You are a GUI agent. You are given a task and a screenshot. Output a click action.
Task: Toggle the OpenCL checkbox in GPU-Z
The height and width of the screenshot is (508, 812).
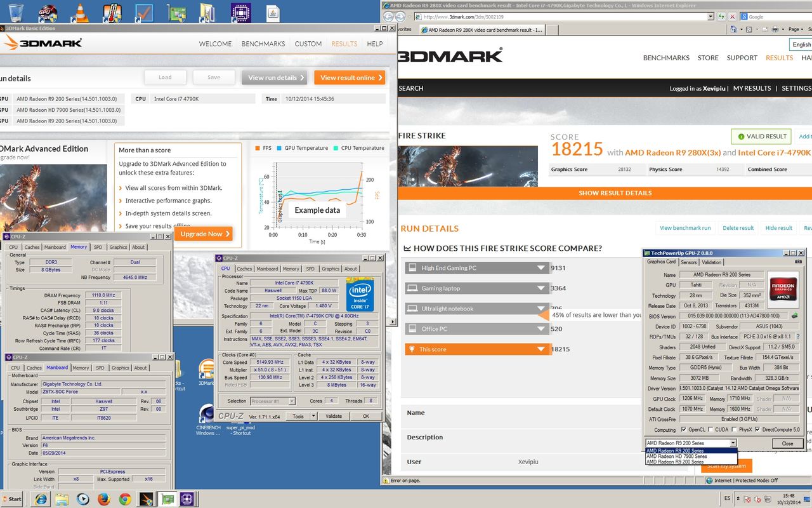683,430
